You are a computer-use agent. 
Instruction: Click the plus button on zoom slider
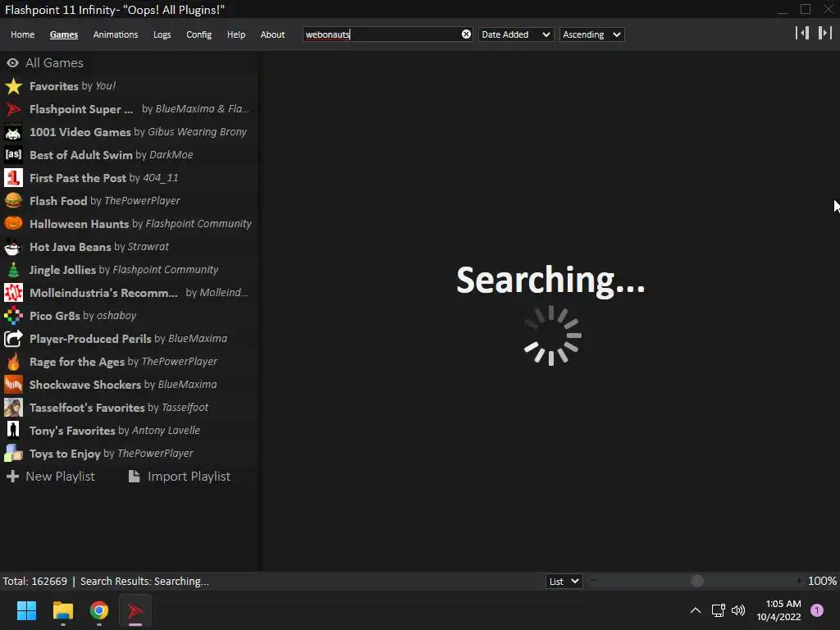(x=799, y=581)
